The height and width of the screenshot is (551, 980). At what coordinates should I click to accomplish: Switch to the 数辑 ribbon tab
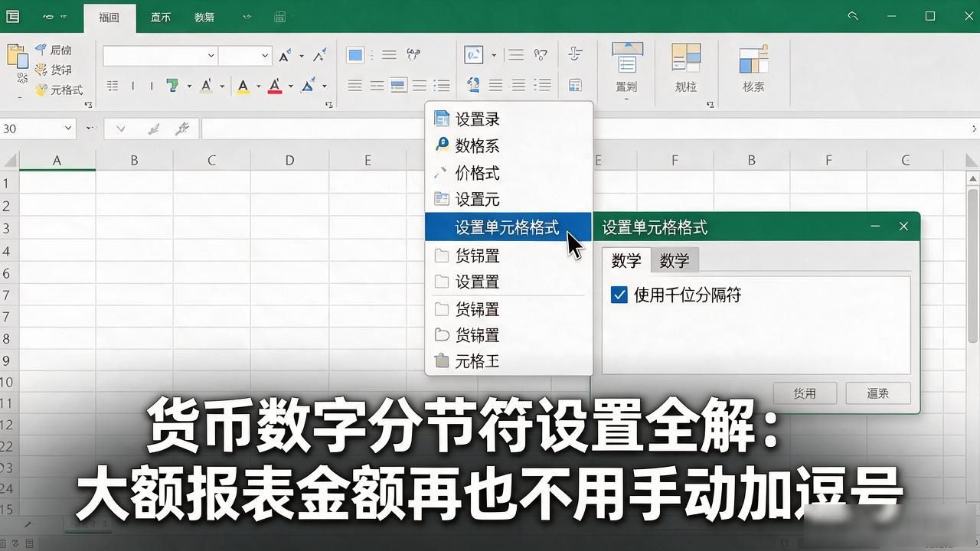coord(204,17)
